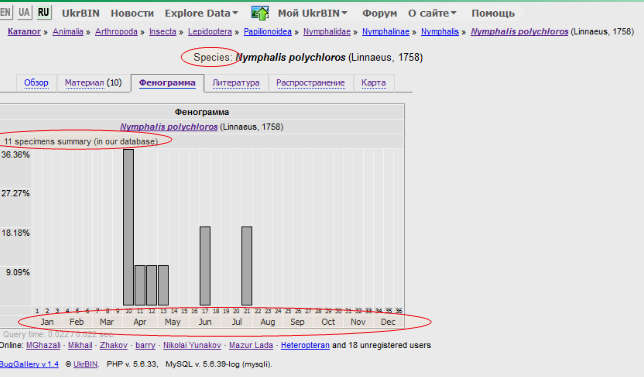Select the Карта tab
Screen dimensions: 644x377
(373, 83)
